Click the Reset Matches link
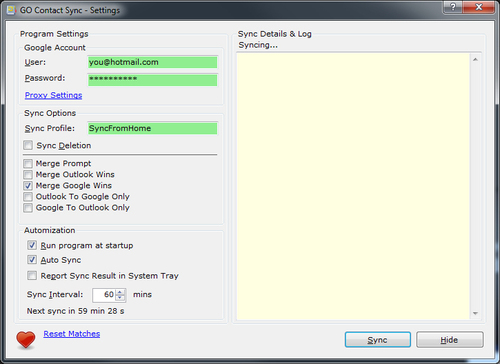Screen dimensions: 500x364 pyautogui.click(x=72, y=334)
